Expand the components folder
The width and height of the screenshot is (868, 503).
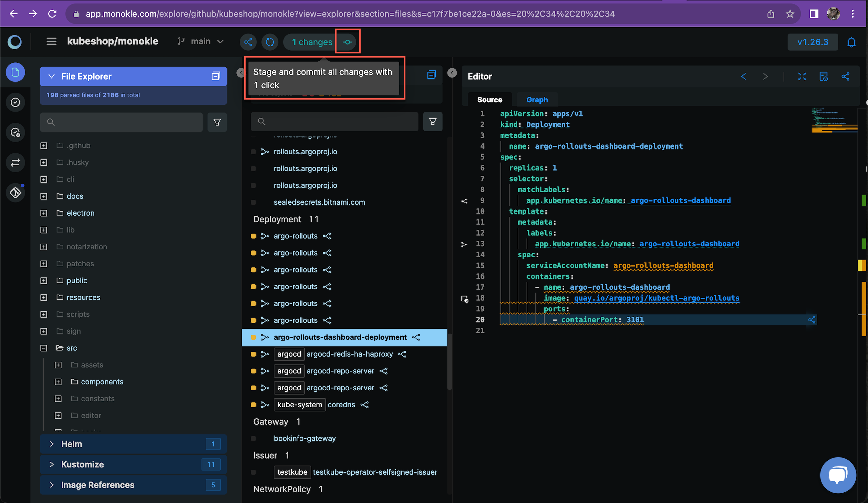point(58,382)
